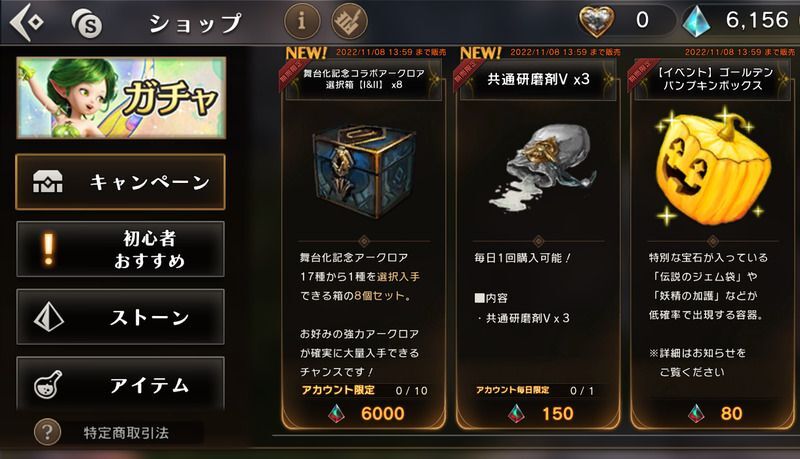Select the polishing powder bag image
This screenshot has height=459, width=800.
pyautogui.click(x=543, y=166)
